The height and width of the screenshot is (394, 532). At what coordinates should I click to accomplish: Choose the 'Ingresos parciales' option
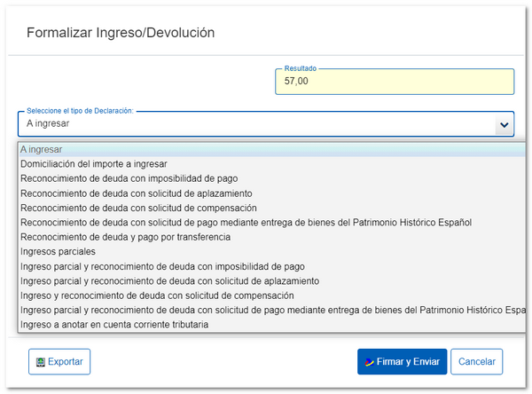[x=58, y=251]
